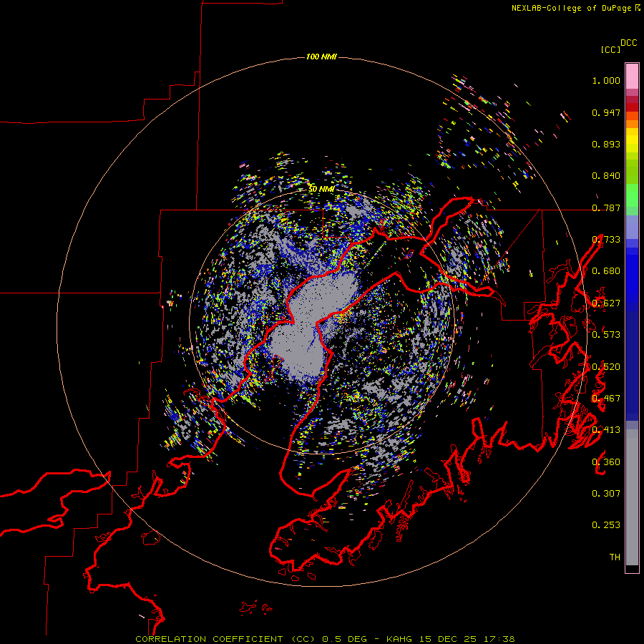The width and height of the screenshot is (644, 644).
Task: Click the bright green color bar segment
Action: pyautogui.click(x=632, y=195)
